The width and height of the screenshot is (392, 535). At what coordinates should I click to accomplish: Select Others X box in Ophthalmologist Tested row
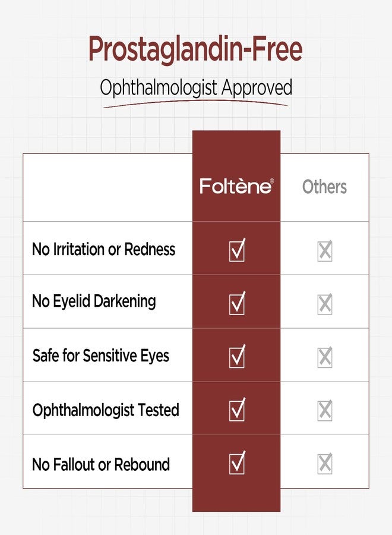(325, 410)
